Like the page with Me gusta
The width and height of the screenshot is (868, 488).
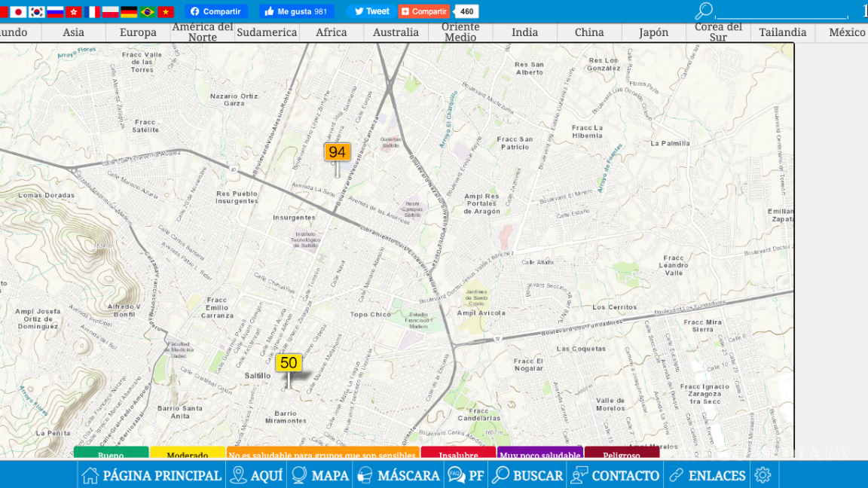296,11
